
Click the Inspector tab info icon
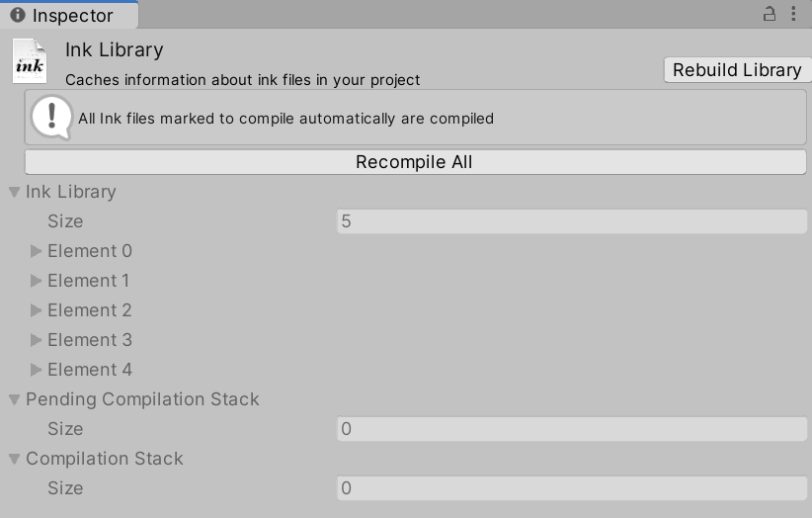[18, 16]
